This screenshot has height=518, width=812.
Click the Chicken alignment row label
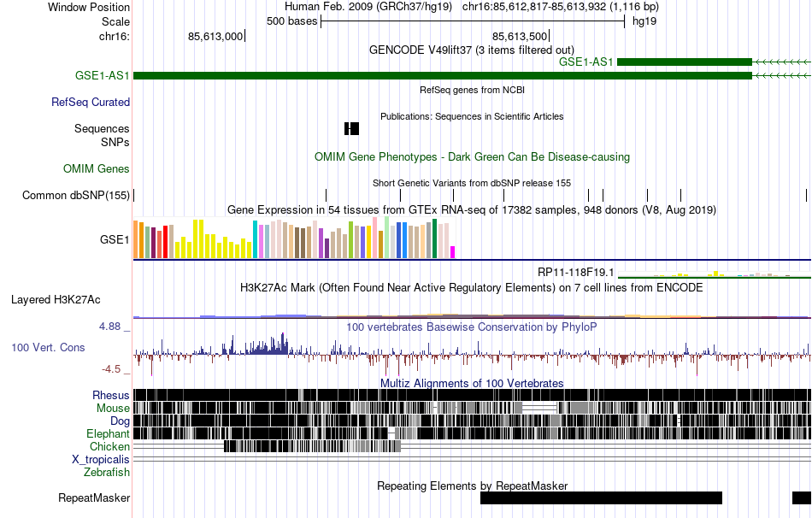click(109, 446)
